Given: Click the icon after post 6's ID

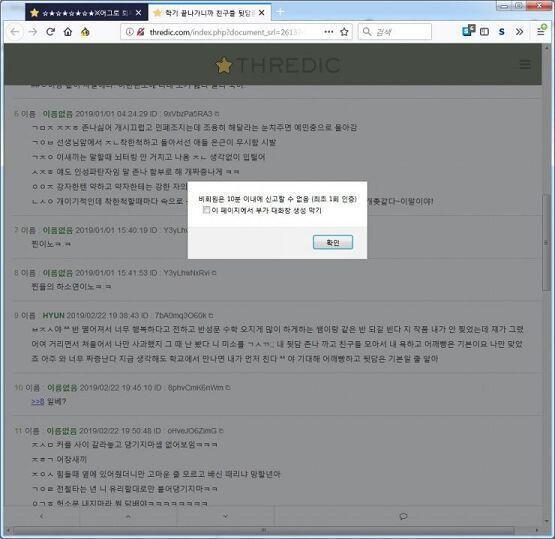Looking at the screenshot, I should pyautogui.click(x=217, y=114).
